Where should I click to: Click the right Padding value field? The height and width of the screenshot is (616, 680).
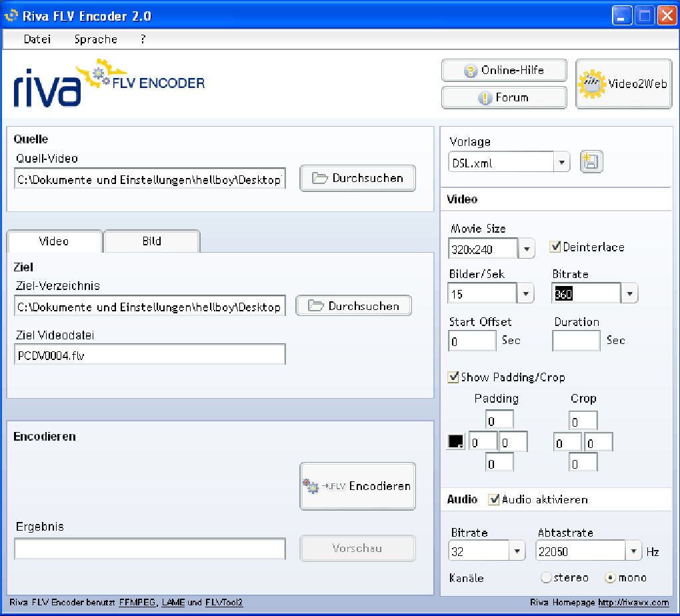tap(513, 441)
